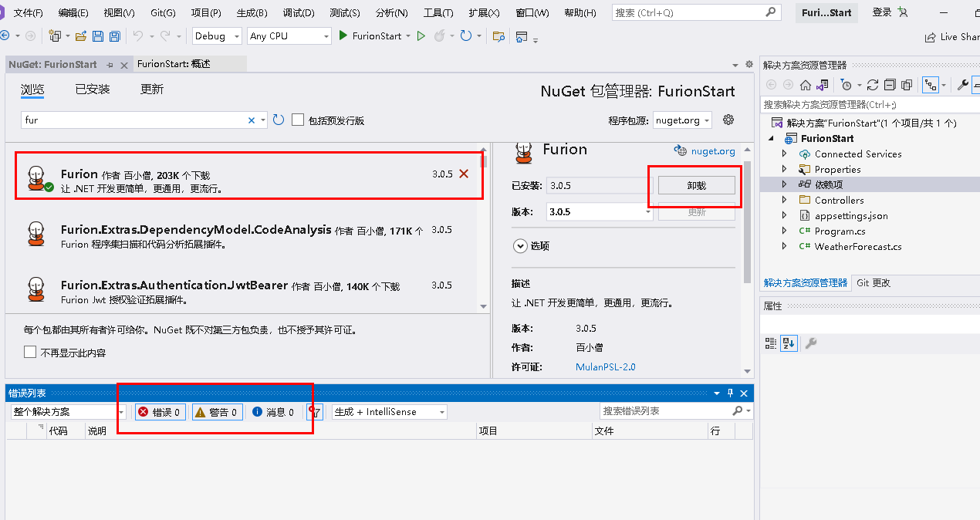Expand the Dependencies node arrow
The height and width of the screenshot is (520, 980).
pos(785,184)
